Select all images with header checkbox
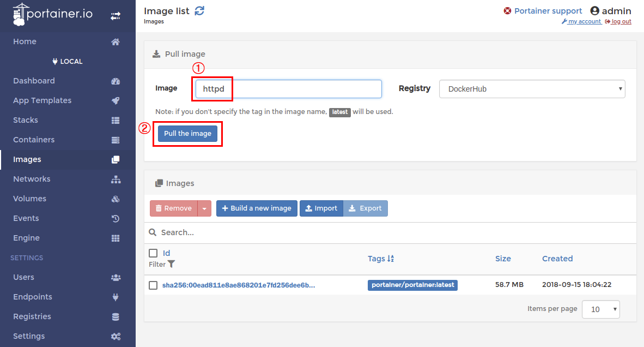 pyautogui.click(x=153, y=253)
